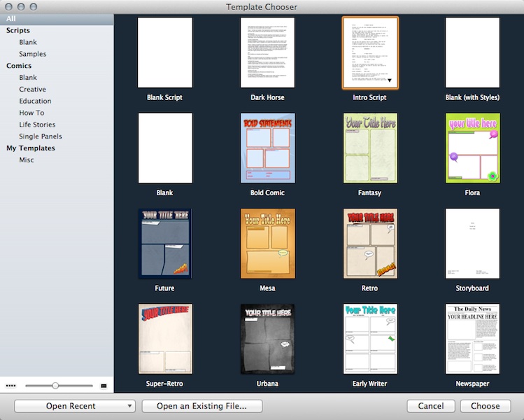Click the large thumbnail size icon

pos(104,386)
